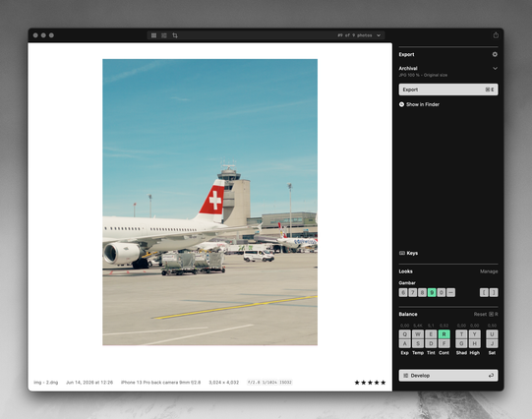Set rating with the first star
The width and height of the screenshot is (532, 419).
click(357, 383)
